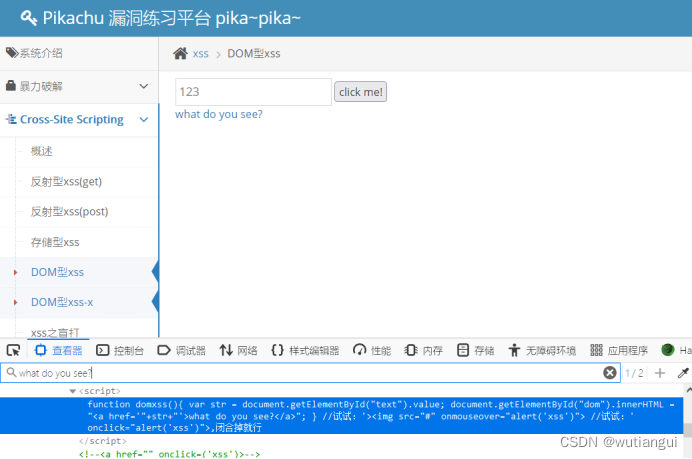Click the closing </script> tag line
Screen dimensions: 692x459
pos(103,441)
